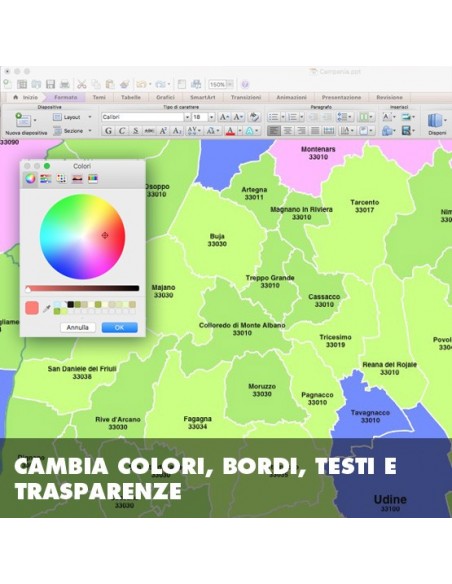
Task: Toggle bulleted list button
Action: 273,117
